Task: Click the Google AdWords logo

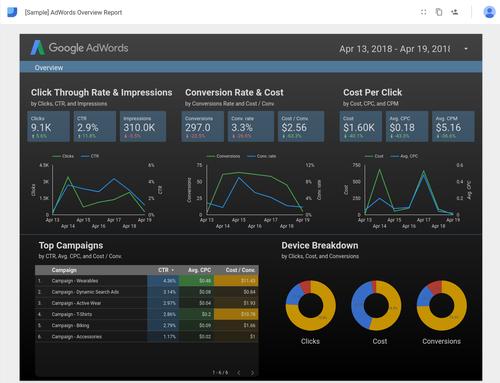Action: click(79, 48)
